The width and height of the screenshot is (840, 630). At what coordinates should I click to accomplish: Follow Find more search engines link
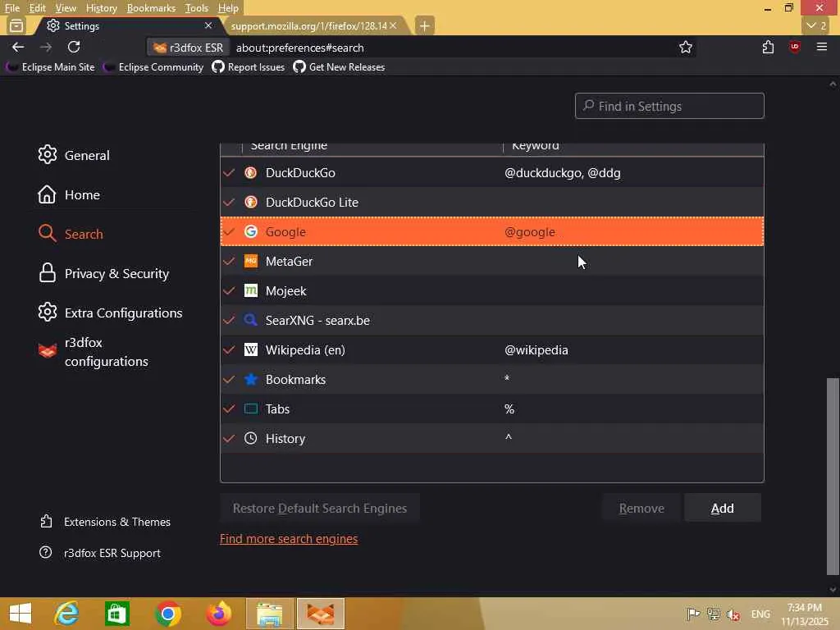point(289,538)
